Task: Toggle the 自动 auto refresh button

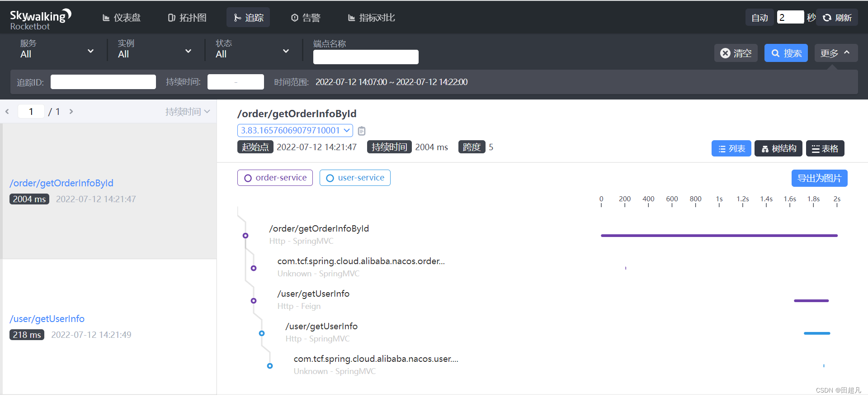Action: pyautogui.click(x=759, y=18)
